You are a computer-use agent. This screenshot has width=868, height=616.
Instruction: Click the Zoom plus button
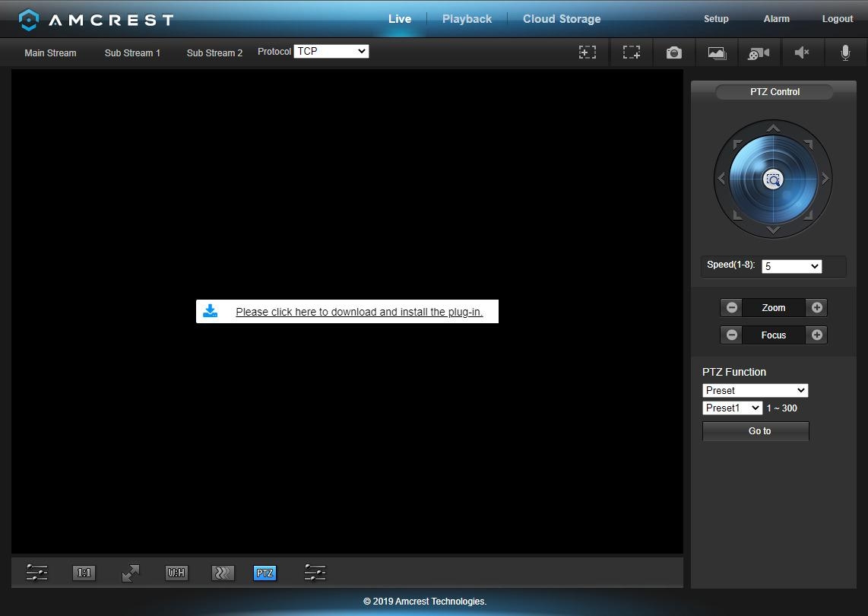[x=816, y=307]
